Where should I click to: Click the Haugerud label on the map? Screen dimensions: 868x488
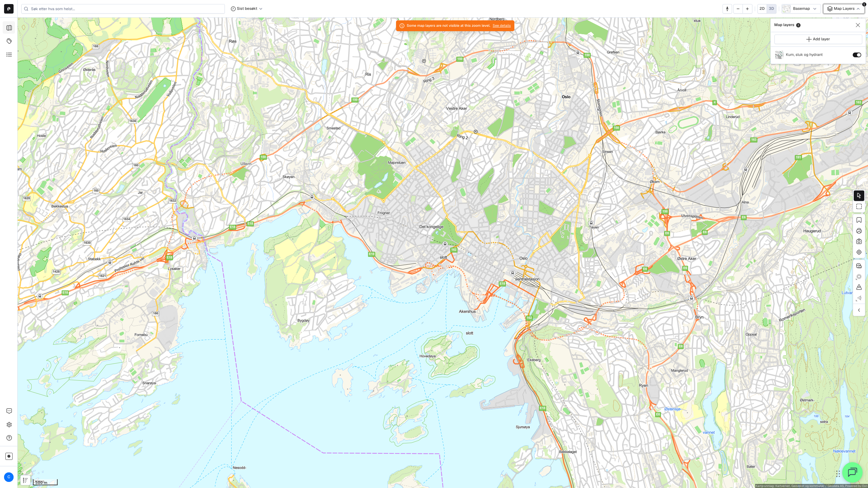pos(812,231)
